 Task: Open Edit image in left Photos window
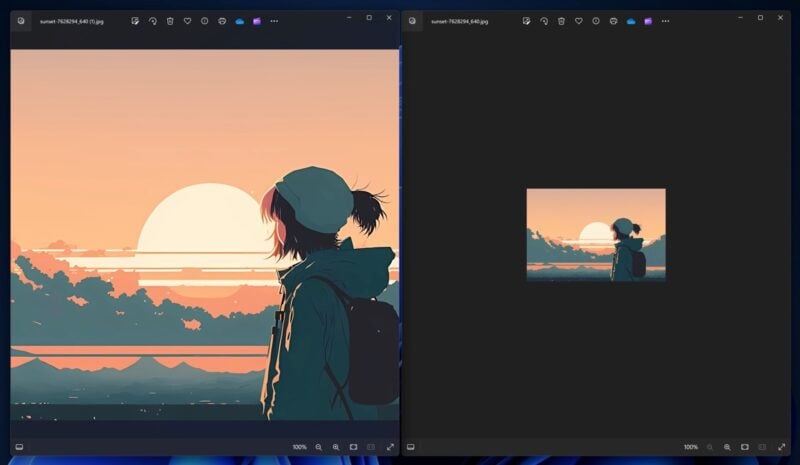coord(135,21)
